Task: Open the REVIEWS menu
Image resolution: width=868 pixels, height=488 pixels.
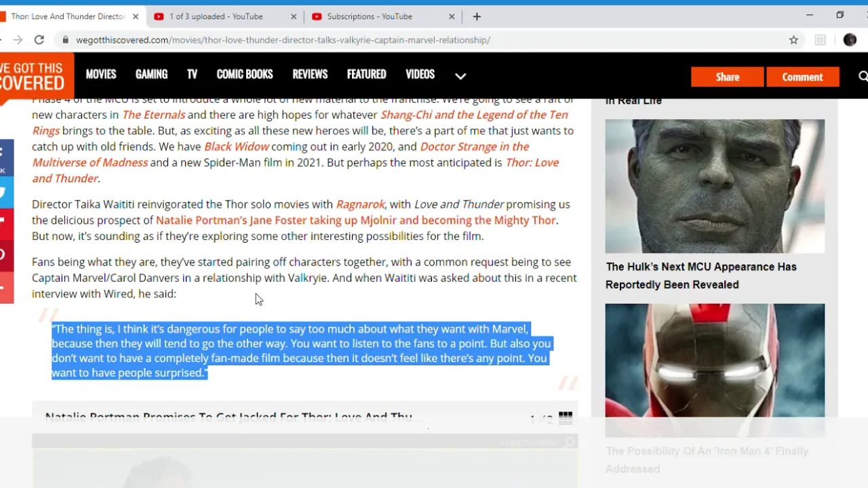Action: [x=310, y=75]
